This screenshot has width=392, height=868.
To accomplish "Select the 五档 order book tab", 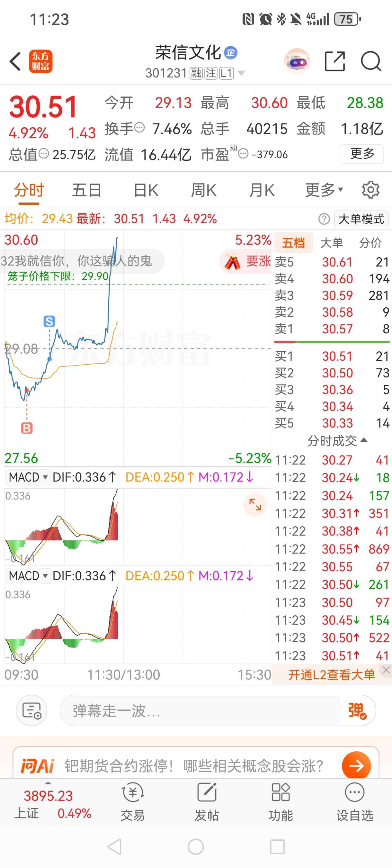I will pyautogui.click(x=294, y=243).
